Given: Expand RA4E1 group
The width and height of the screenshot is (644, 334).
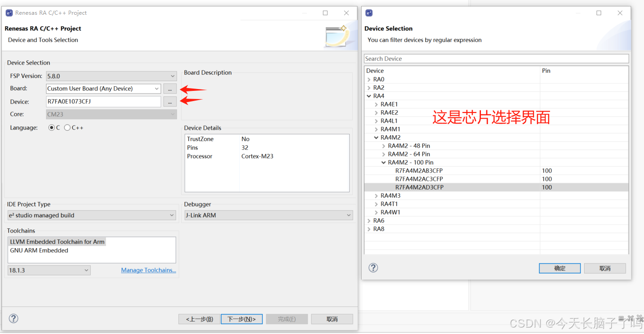Looking at the screenshot, I should pyautogui.click(x=376, y=104).
